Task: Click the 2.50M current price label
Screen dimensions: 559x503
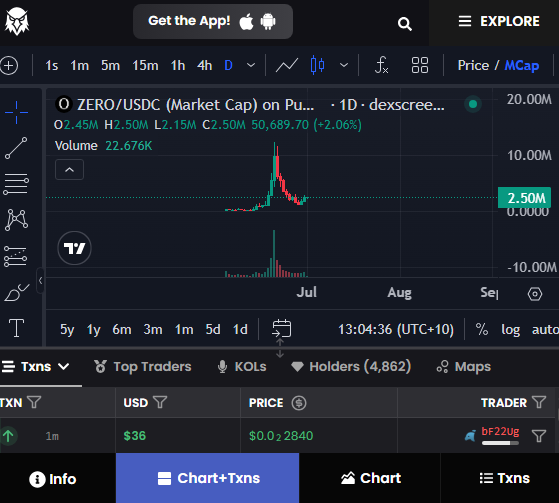Action: click(524, 198)
